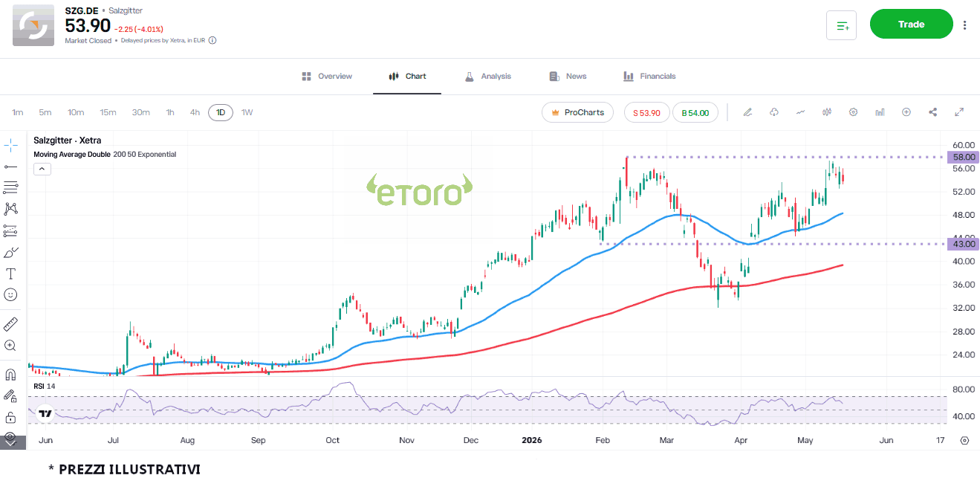This screenshot has width=980, height=478.
Task: Set timeframe to 30m
Action: [x=141, y=113]
